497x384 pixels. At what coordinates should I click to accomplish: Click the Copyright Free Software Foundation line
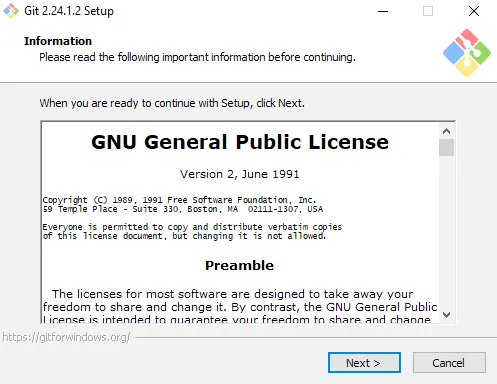coord(179,200)
